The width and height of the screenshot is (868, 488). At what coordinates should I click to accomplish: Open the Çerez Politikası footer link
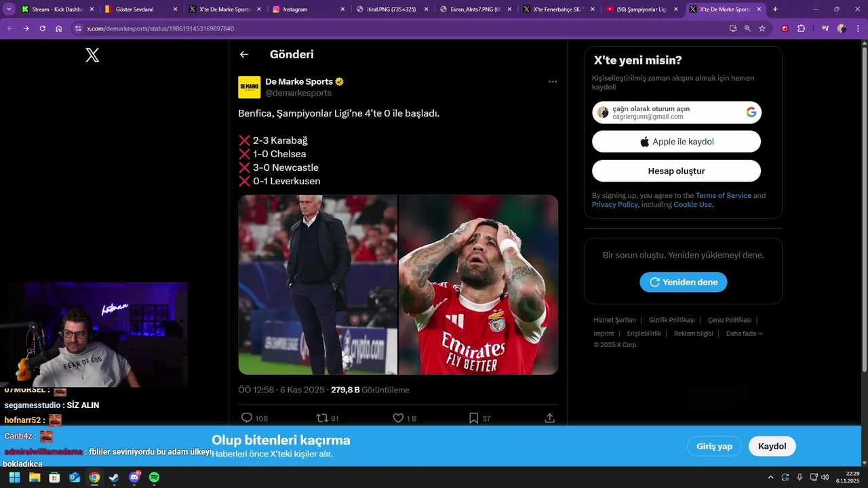[x=730, y=320]
